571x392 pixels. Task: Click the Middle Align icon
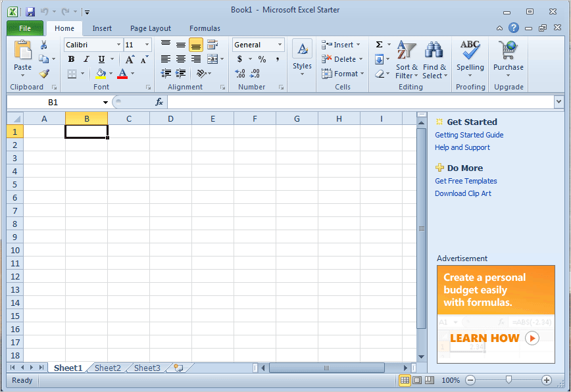[181, 45]
